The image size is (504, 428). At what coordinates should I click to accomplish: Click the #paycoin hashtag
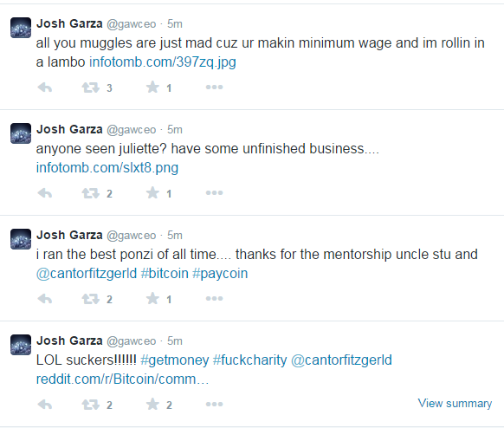[x=220, y=274]
